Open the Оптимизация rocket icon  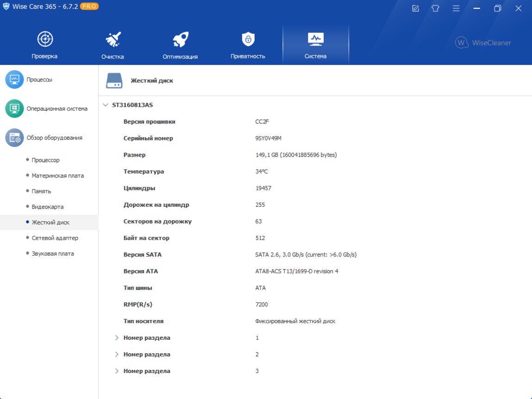[x=180, y=40]
